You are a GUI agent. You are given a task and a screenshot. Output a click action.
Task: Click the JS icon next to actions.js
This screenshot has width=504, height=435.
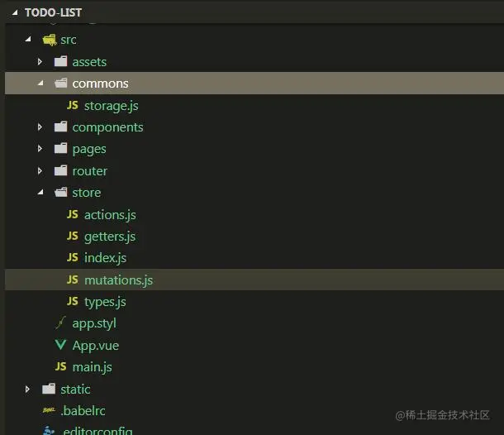click(72, 215)
